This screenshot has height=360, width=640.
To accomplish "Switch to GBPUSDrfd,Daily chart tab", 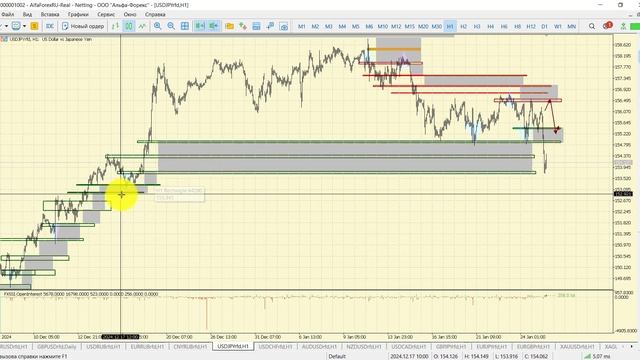I will tap(57, 347).
